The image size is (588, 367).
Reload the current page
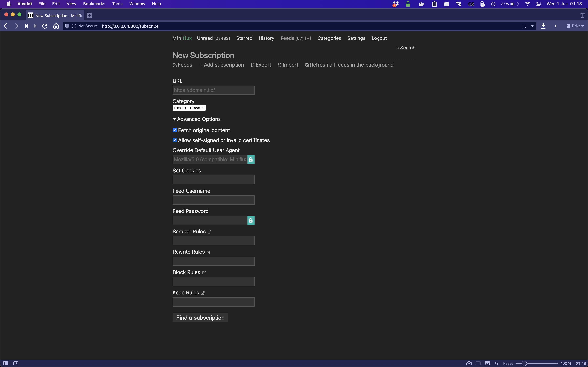click(x=45, y=26)
